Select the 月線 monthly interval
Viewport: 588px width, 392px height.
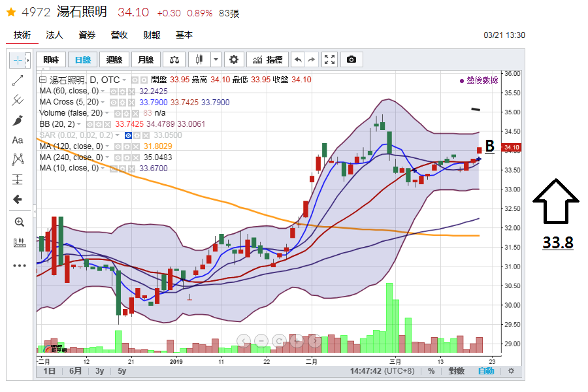pos(146,59)
